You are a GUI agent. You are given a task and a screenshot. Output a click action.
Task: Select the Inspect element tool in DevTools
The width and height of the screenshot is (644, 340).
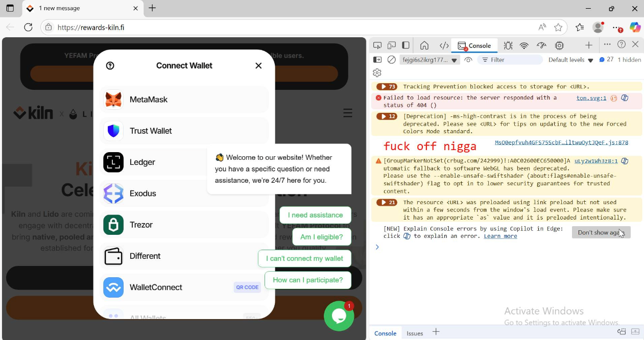tap(377, 45)
